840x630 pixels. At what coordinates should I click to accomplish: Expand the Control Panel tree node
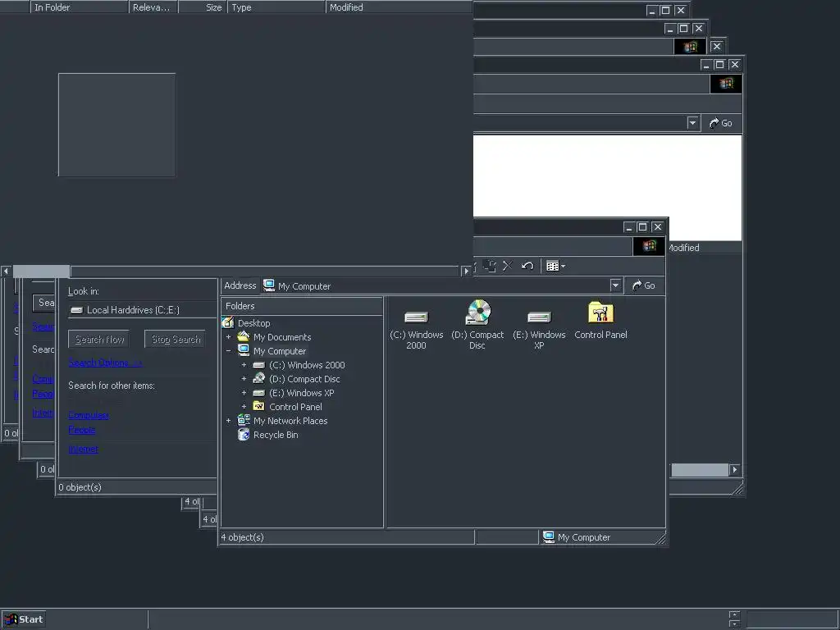244,407
